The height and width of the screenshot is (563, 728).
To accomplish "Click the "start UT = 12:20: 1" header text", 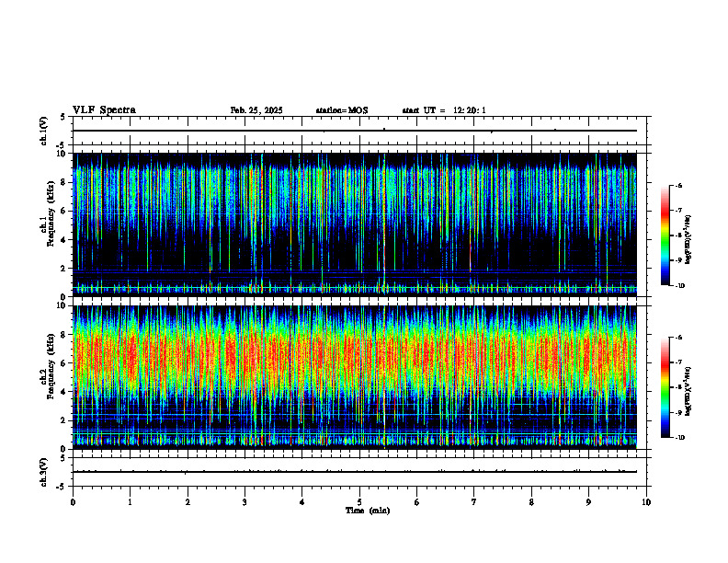I will coord(444,110).
